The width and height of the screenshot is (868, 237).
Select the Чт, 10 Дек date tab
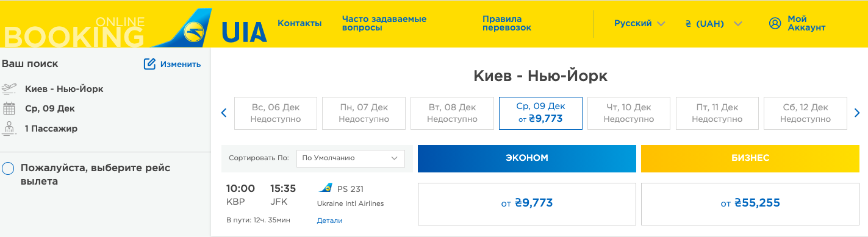[629, 113]
